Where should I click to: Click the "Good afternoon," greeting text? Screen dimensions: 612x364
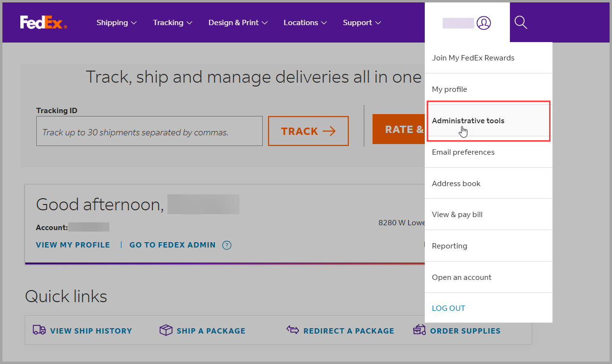[100, 204]
